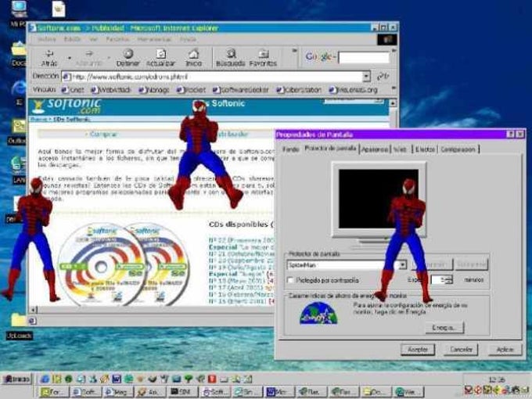This screenshot has height=399, width=532.
Task: Open the Ayuda menu
Action: (188, 39)
